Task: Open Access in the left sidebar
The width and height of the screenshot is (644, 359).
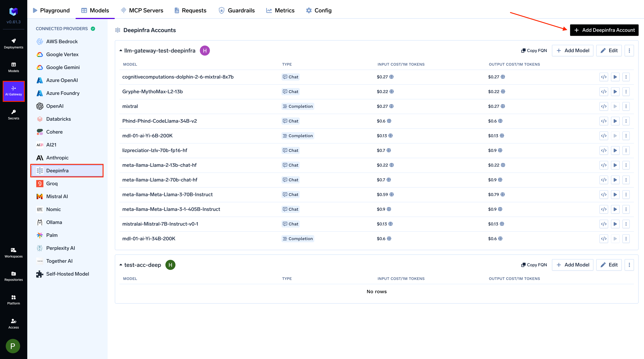Action: coord(13,324)
